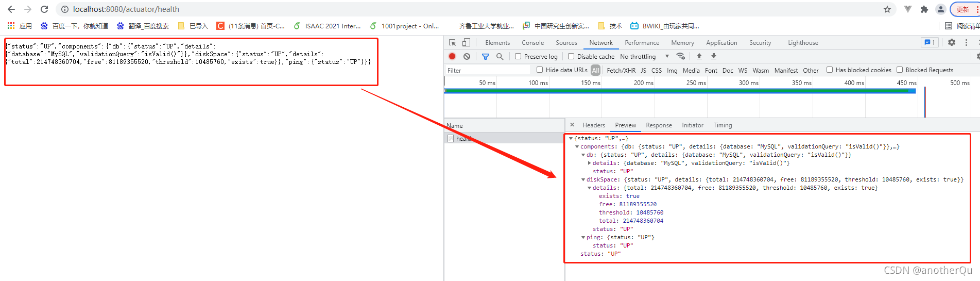Screen dimensions: 980x281
Task: Focus the network Filter text field
Action: [487, 70]
